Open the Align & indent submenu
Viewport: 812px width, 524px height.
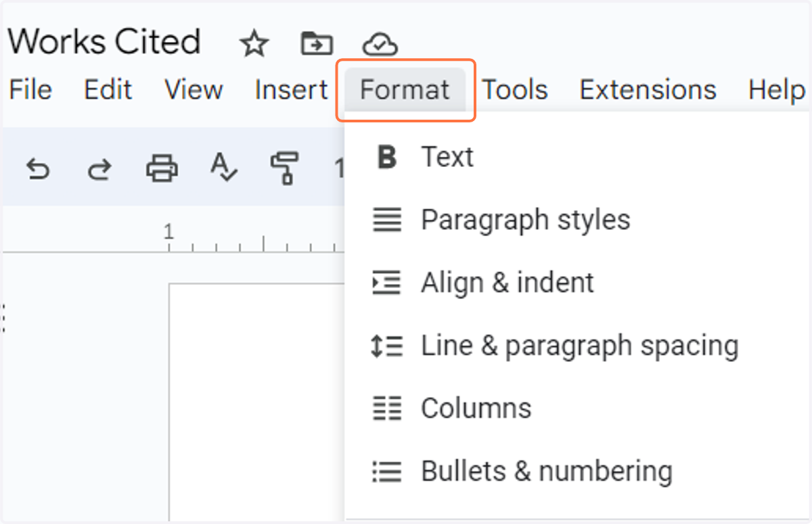coord(579,283)
